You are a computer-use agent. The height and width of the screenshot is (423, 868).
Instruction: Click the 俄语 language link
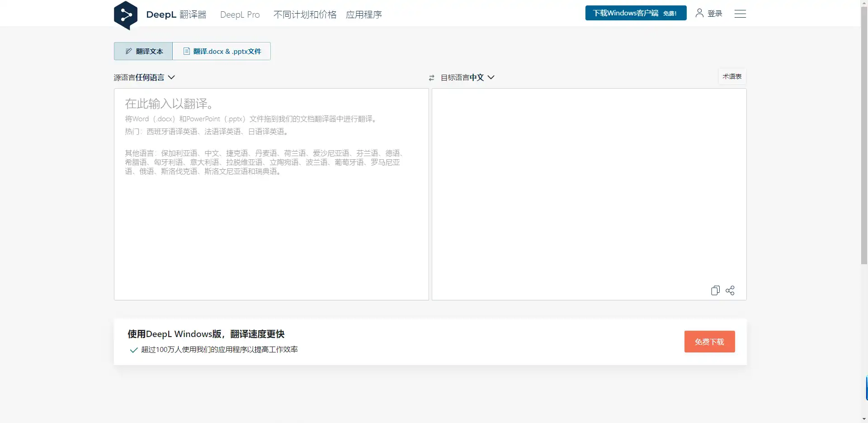pyautogui.click(x=147, y=171)
